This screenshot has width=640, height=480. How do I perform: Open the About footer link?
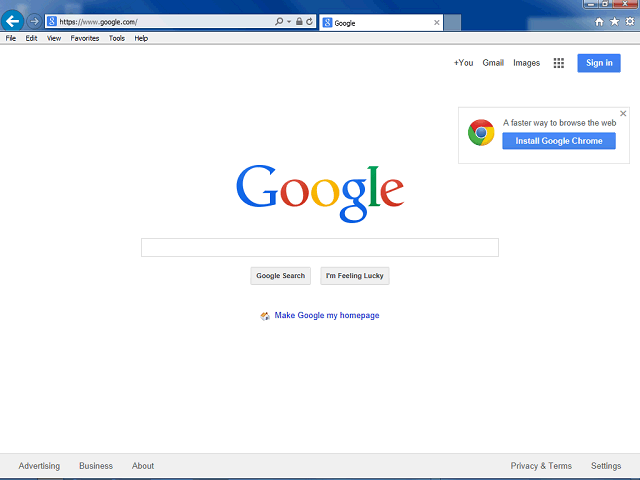pos(143,466)
